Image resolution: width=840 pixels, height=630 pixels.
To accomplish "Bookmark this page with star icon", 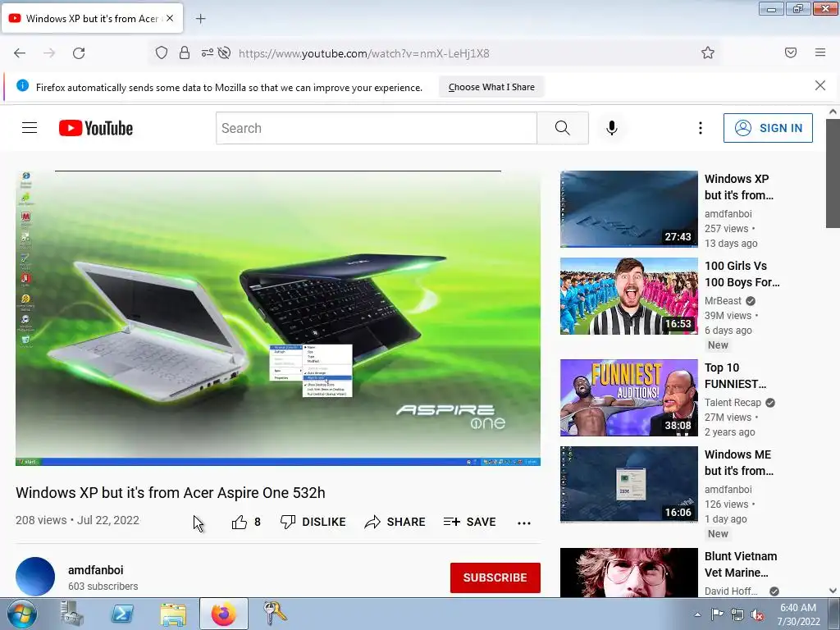I will tap(708, 53).
